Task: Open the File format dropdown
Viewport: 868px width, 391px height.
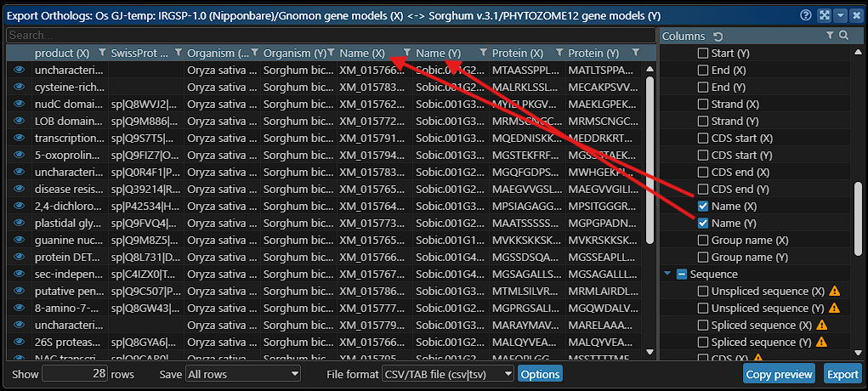Action: point(461,374)
